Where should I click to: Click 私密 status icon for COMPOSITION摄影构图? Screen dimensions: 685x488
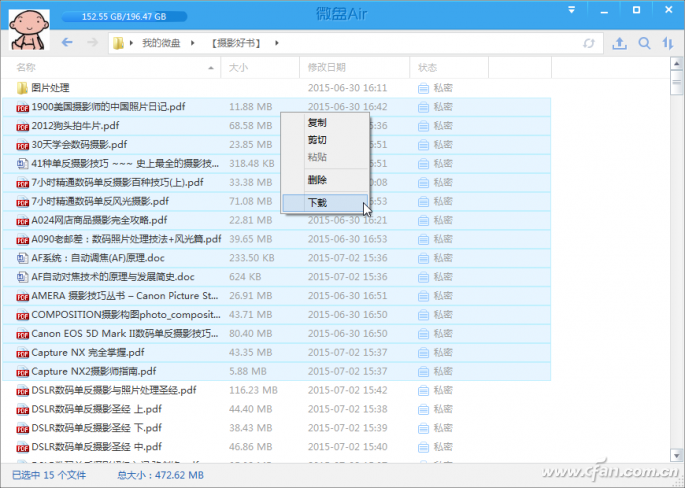[423, 315]
